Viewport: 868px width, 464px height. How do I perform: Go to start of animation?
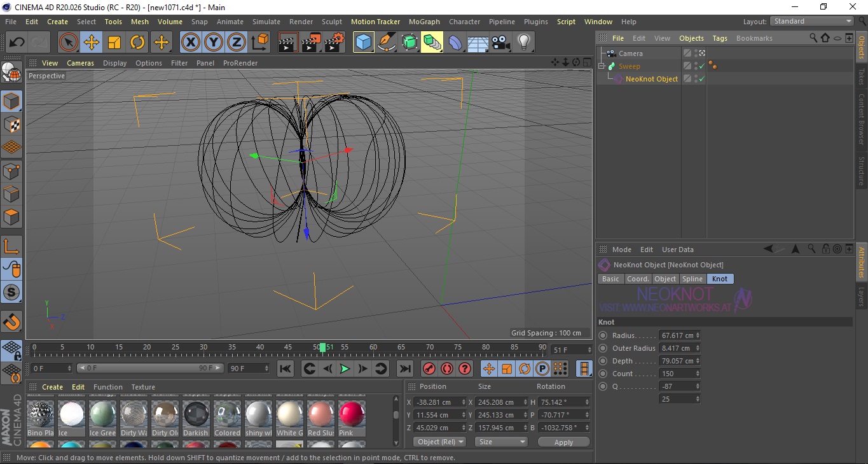click(286, 369)
